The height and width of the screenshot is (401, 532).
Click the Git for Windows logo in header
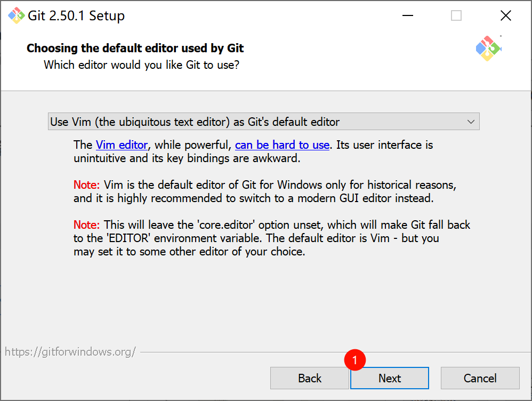pyautogui.click(x=488, y=49)
